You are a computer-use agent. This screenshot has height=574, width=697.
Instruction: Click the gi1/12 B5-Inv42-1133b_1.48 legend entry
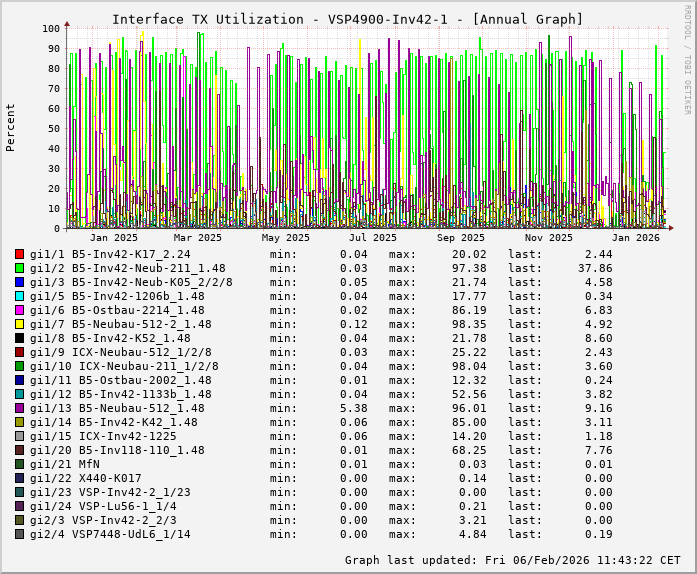point(121,394)
